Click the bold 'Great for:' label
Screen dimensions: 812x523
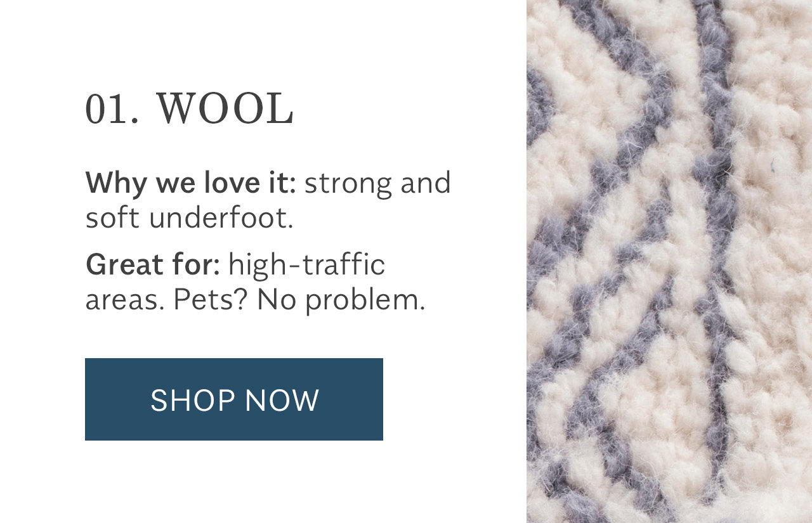(x=153, y=264)
